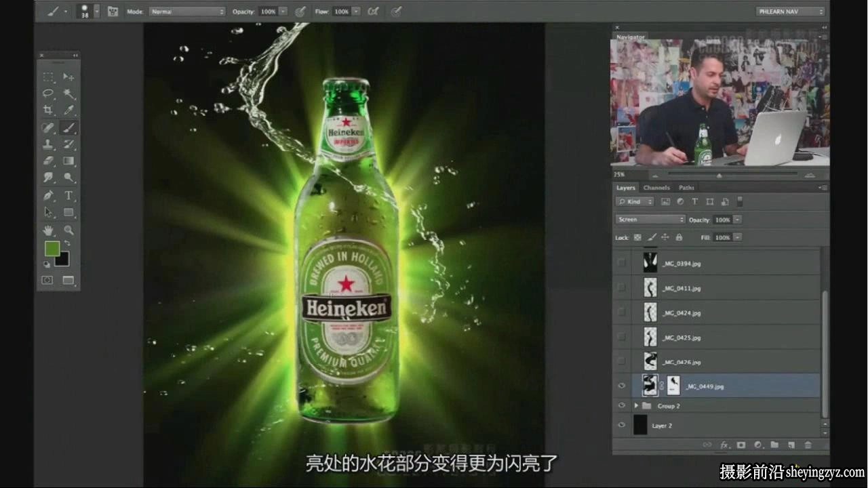The image size is (868, 488).
Task: Select the Lasso tool
Action: [48, 93]
